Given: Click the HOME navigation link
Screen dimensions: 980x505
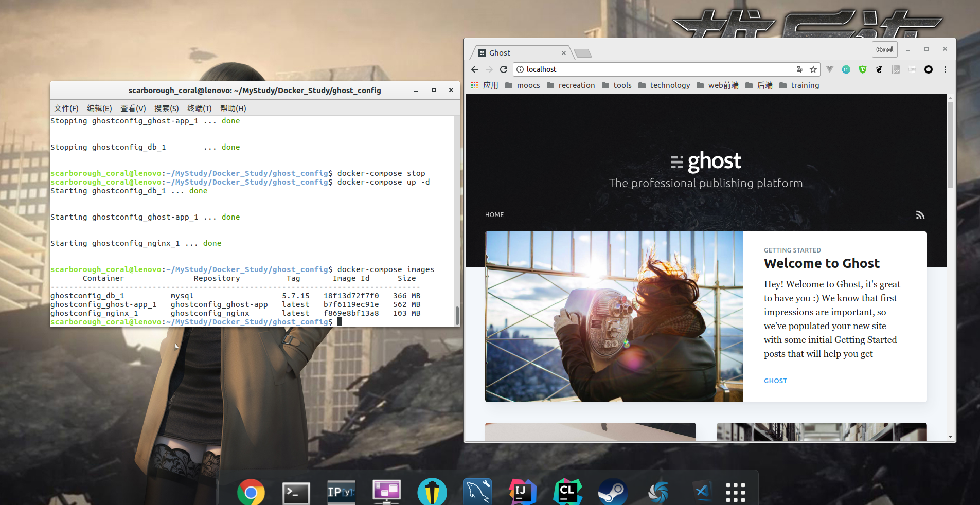Looking at the screenshot, I should tap(494, 215).
